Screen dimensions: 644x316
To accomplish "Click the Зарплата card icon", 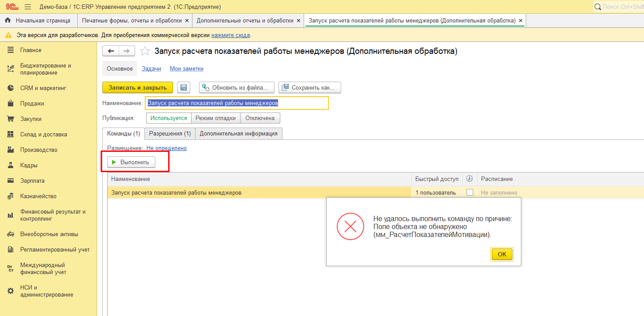I will pos(11,181).
